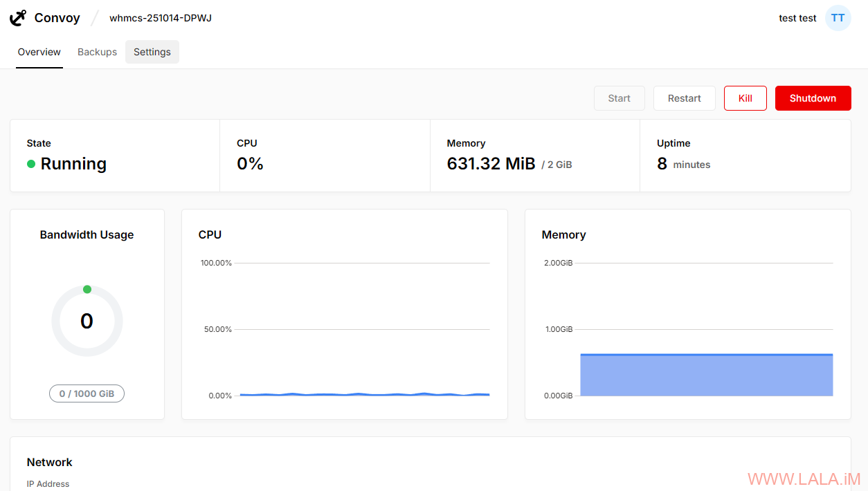Click the CPU usage line in chart
This screenshot has width=868, height=491.
[x=364, y=394]
